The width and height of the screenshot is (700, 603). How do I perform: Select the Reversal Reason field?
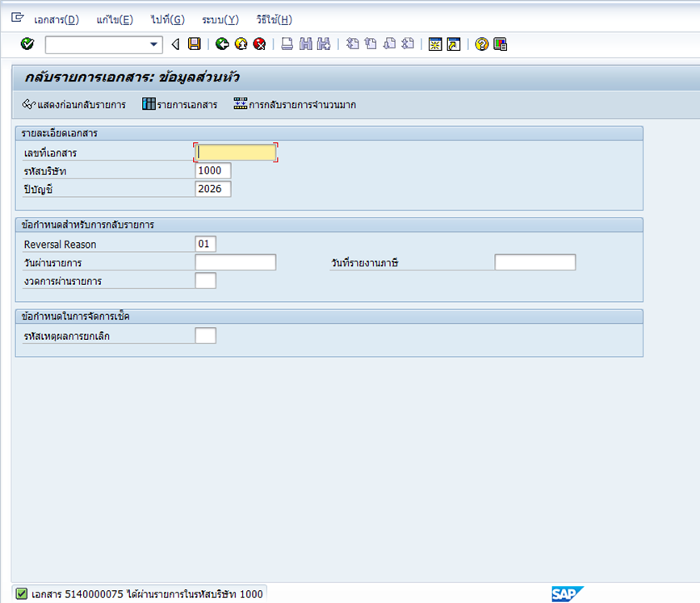(x=205, y=244)
